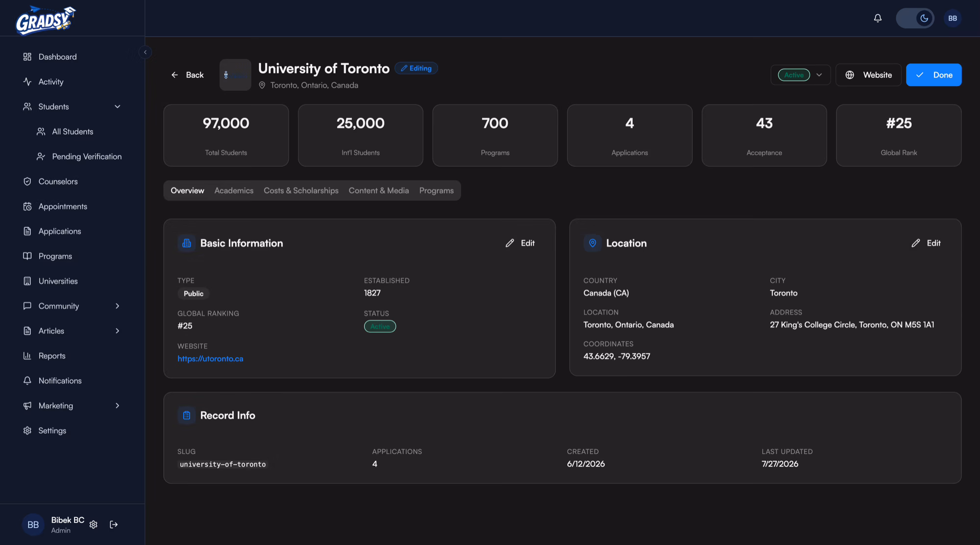Edit Basic Information section
Screen dimensions: 980x545
(x=520, y=243)
